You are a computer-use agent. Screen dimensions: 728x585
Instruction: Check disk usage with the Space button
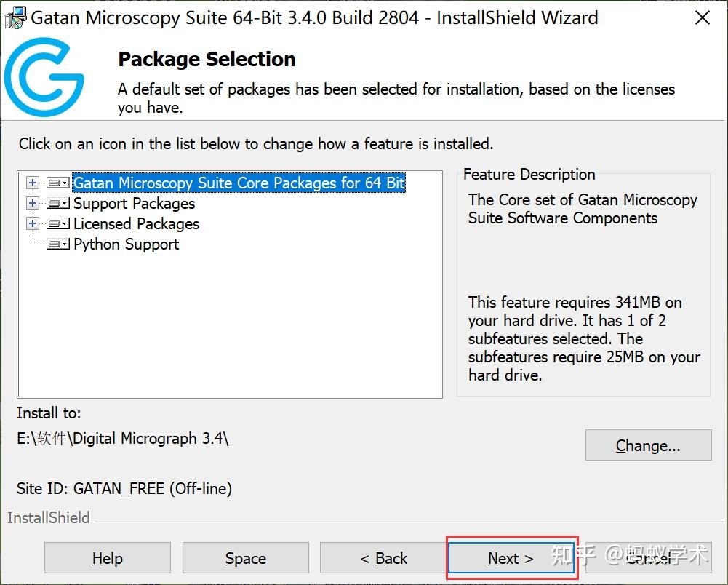(x=245, y=558)
